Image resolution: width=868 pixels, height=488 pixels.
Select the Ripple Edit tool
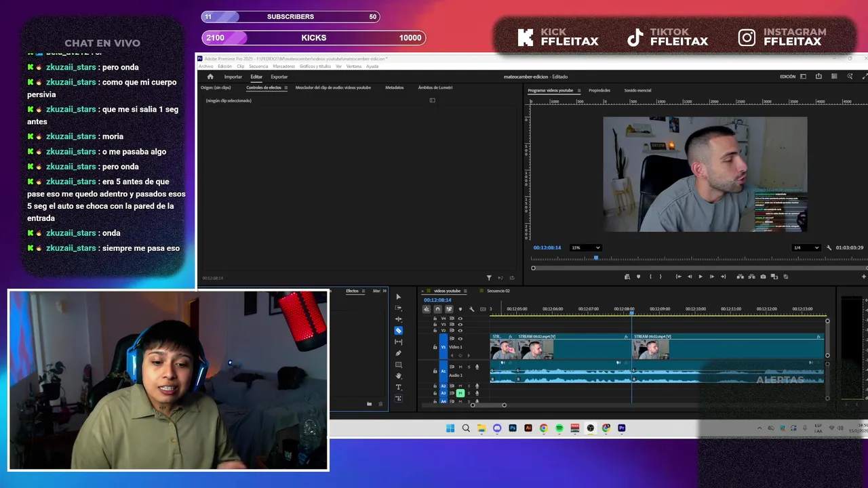(399, 319)
